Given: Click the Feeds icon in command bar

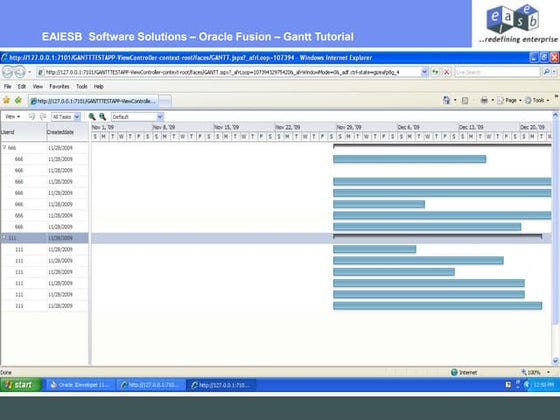Looking at the screenshot, I should click(465, 101).
